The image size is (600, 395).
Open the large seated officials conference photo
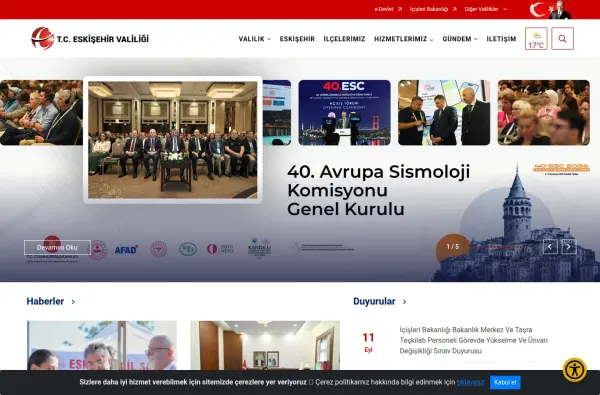tap(173, 140)
